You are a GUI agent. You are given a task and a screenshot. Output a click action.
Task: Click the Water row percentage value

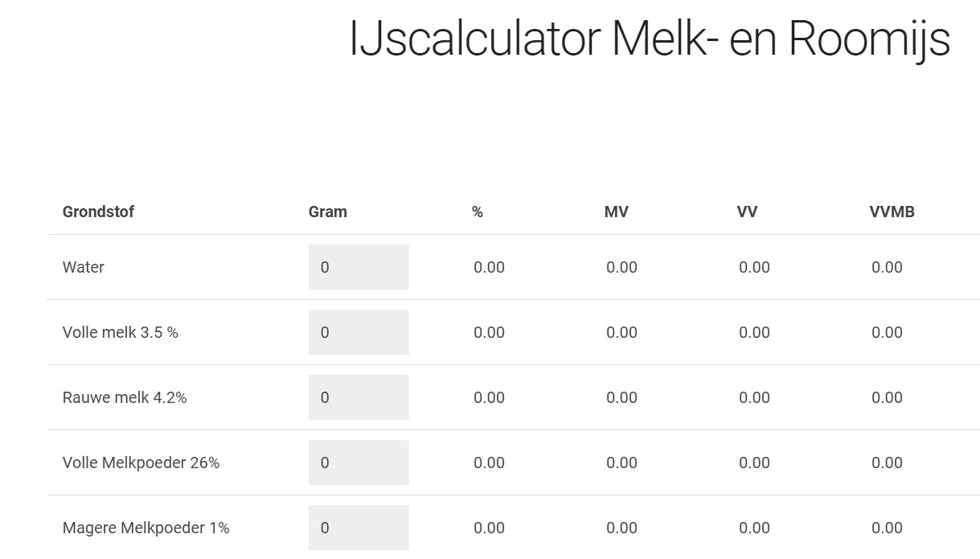(489, 267)
